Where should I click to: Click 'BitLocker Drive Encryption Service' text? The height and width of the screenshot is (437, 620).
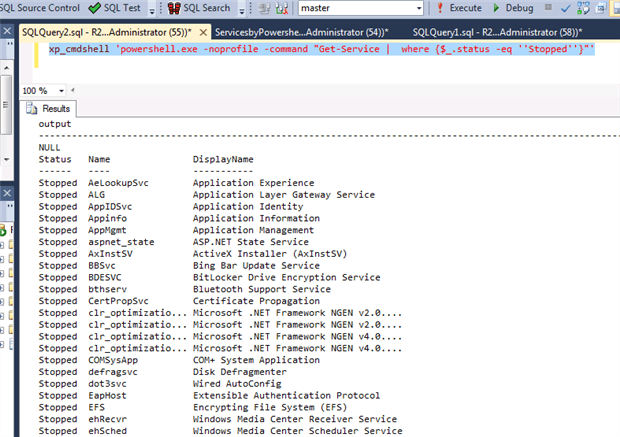(286, 278)
